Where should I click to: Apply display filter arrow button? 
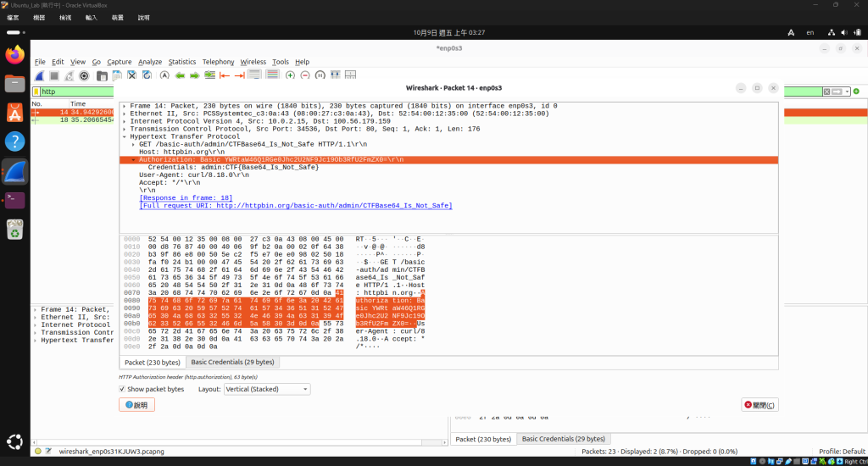837,92
